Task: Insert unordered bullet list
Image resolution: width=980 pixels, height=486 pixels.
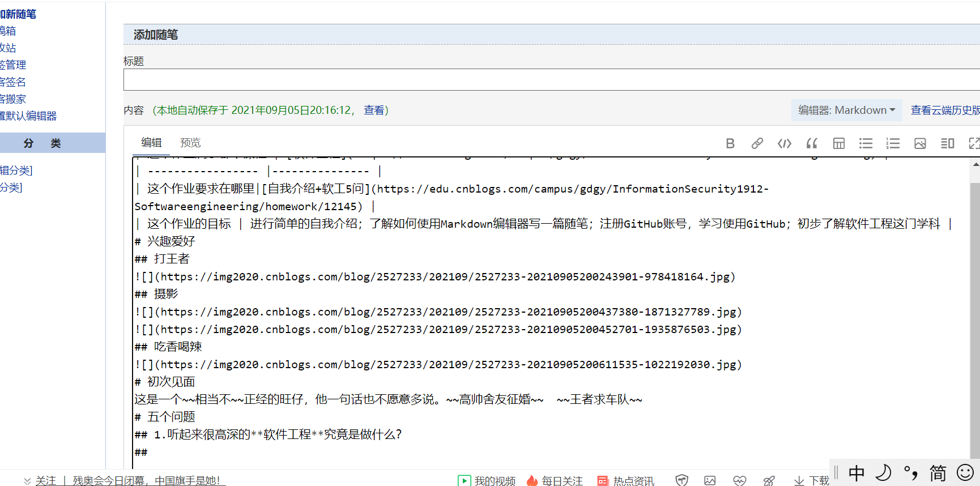Action: pyautogui.click(x=866, y=143)
